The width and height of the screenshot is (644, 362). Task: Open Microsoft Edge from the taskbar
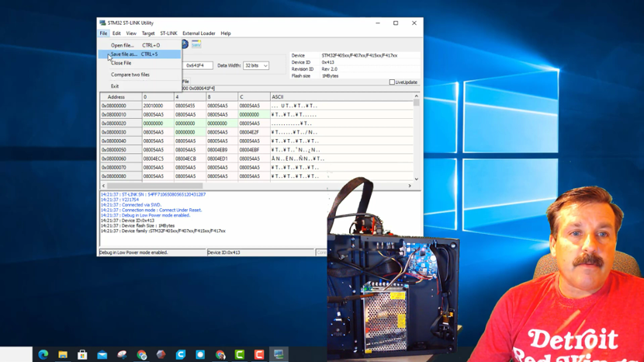[43, 354]
